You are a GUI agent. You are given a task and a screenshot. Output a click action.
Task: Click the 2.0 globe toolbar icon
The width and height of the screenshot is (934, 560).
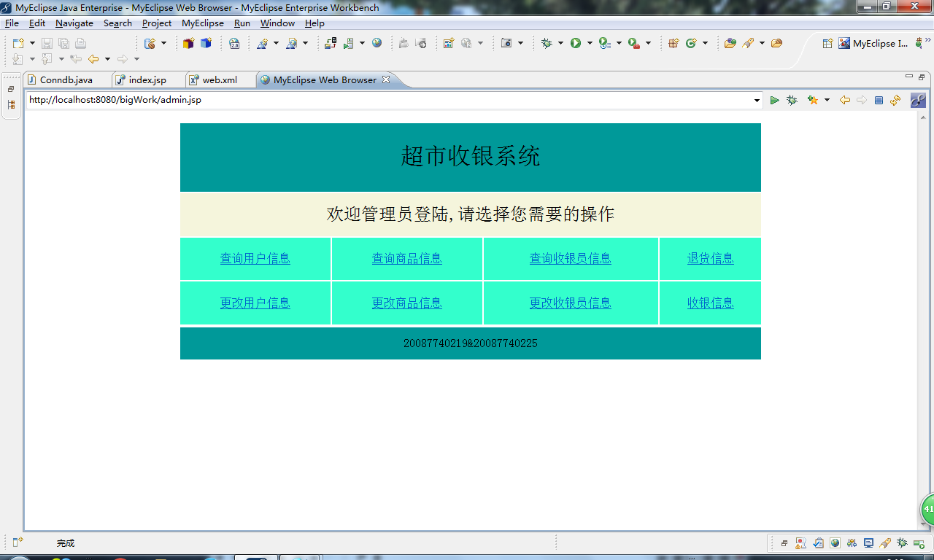point(234,44)
